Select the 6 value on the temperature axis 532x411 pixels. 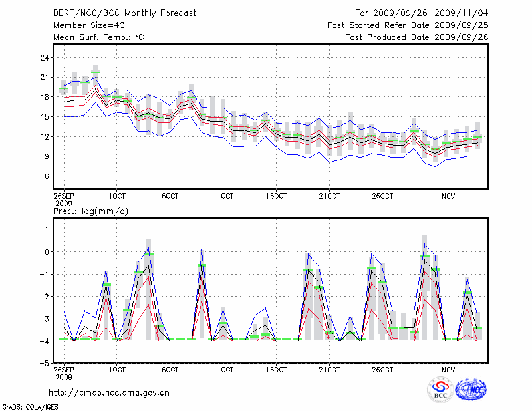47,176
